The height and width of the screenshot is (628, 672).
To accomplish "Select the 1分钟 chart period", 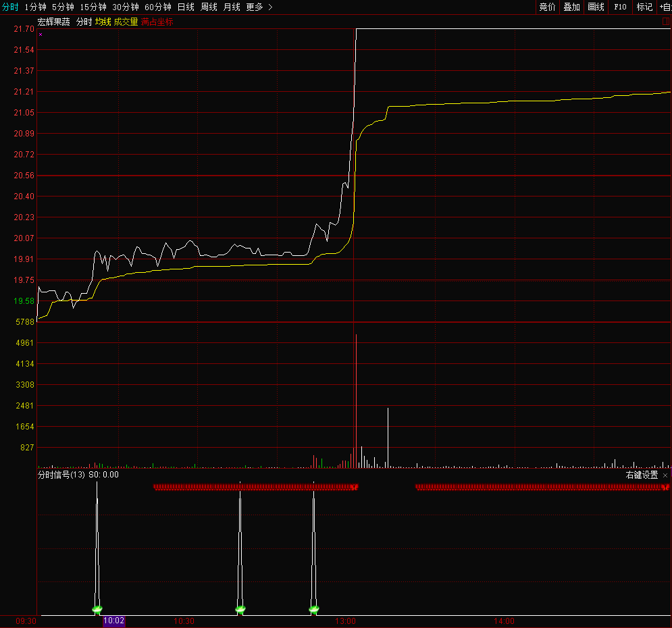I will coord(35,7).
